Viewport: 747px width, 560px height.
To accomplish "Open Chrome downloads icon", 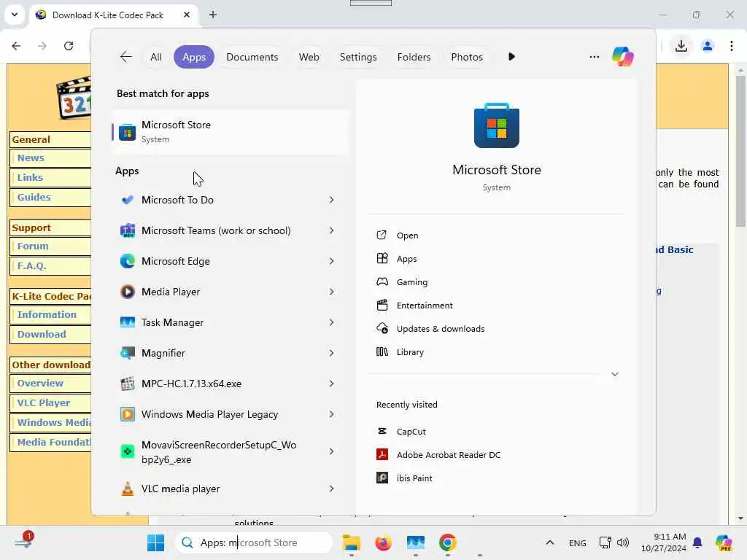I will point(681,46).
